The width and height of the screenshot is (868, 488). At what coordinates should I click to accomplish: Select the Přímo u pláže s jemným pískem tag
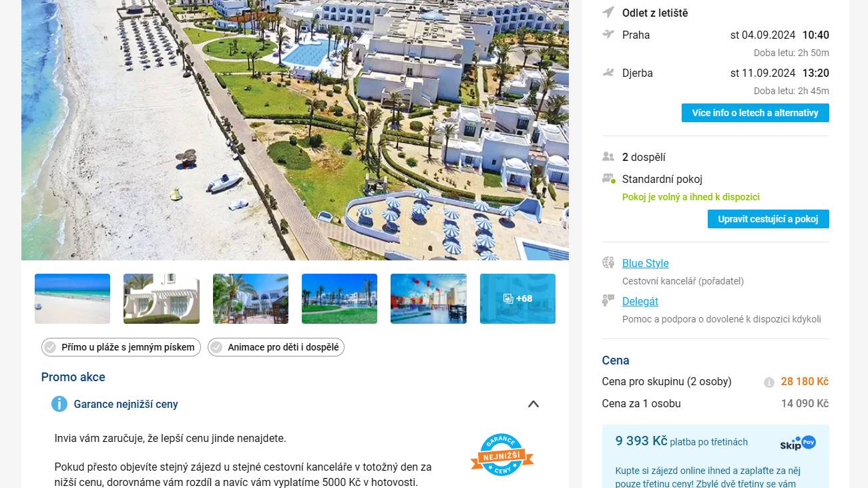click(x=121, y=347)
